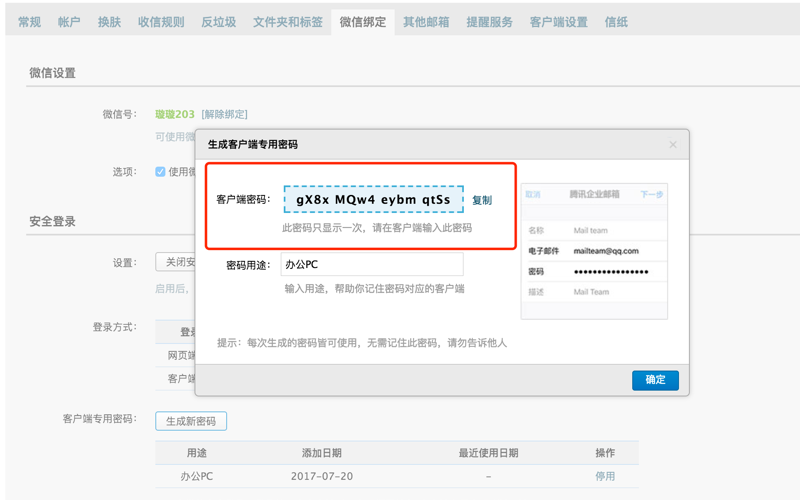Switch to the 常规 tab
The image size is (800, 500).
30,22
